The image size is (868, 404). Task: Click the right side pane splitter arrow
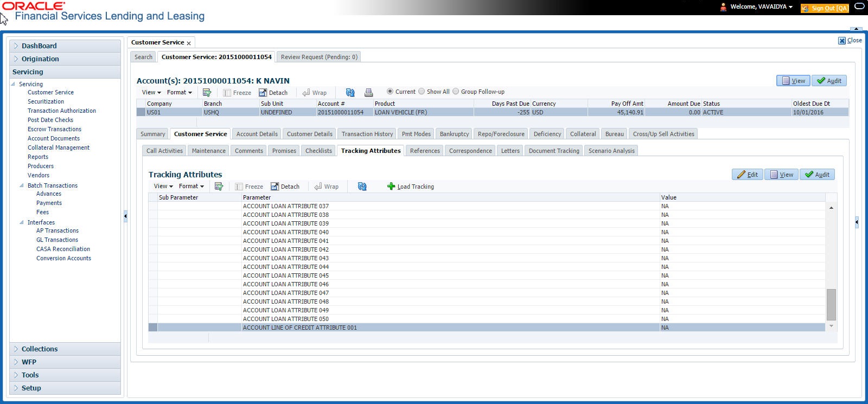click(857, 222)
